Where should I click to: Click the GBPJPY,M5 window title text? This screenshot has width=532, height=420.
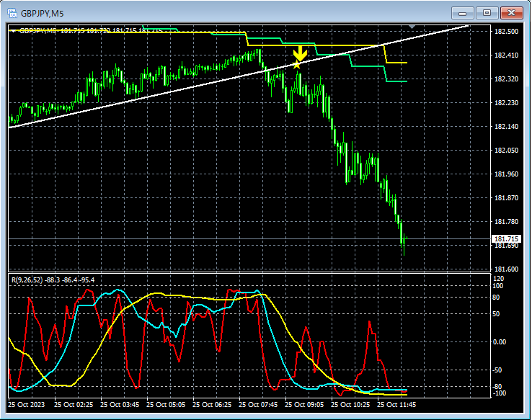coord(42,14)
